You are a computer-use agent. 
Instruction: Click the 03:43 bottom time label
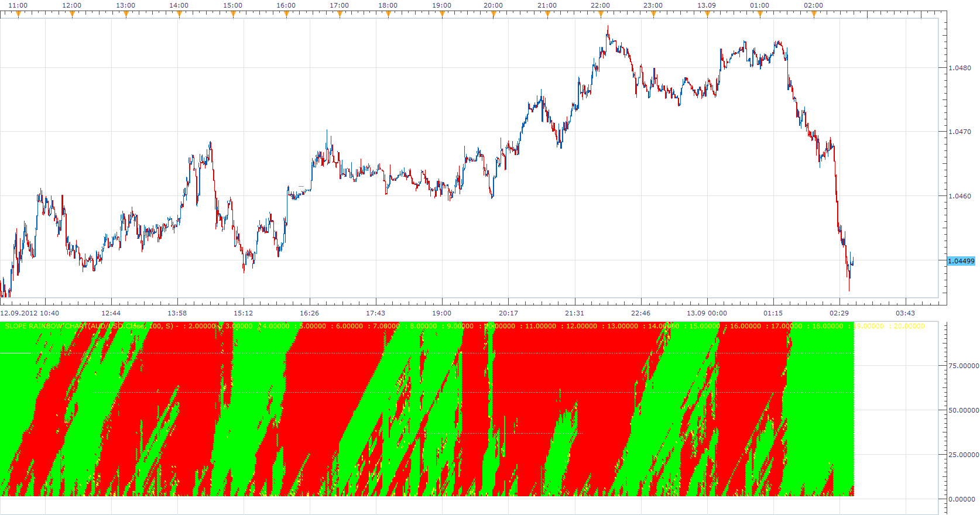[905, 313]
